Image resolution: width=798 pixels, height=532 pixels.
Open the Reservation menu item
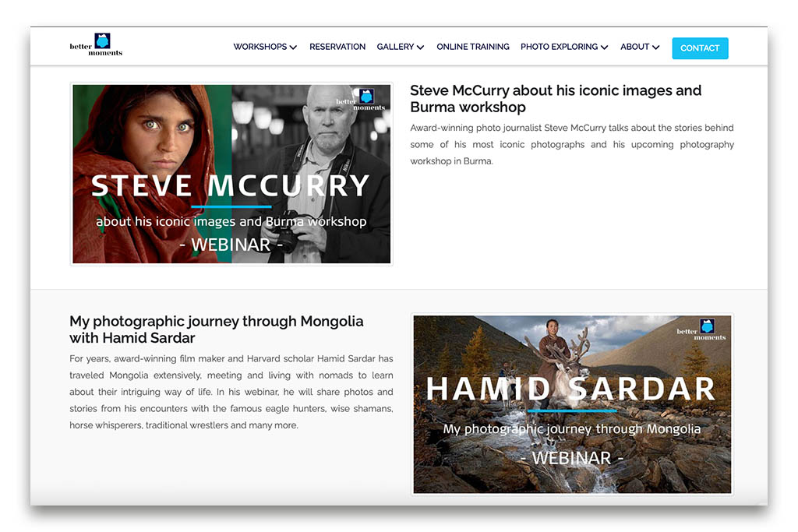pyautogui.click(x=337, y=47)
